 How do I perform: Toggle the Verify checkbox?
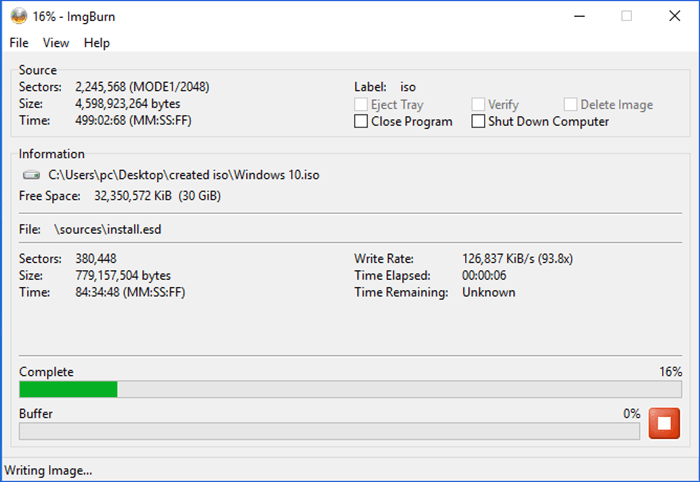pyautogui.click(x=478, y=105)
